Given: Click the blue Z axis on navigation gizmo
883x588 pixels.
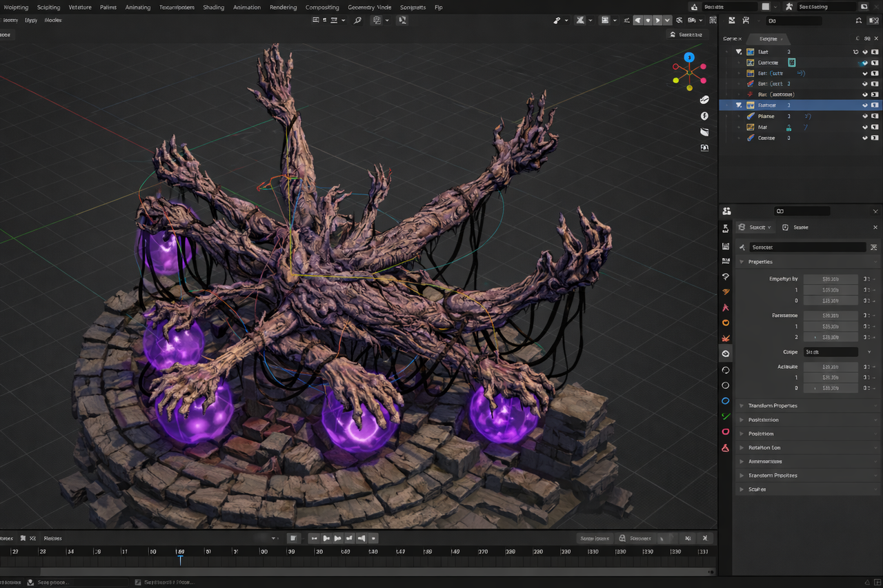Looking at the screenshot, I should 688,57.
